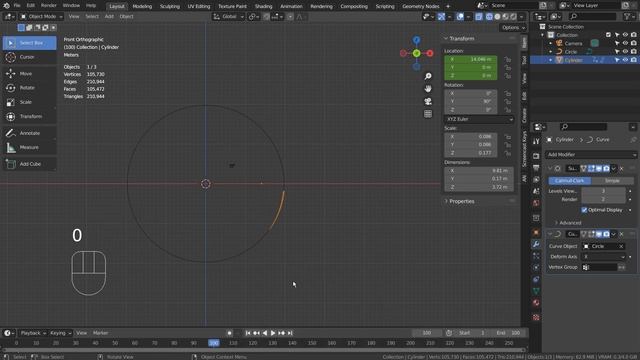The image size is (640, 360).
Task: Activate the Move tool
Action: click(x=29, y=73)
